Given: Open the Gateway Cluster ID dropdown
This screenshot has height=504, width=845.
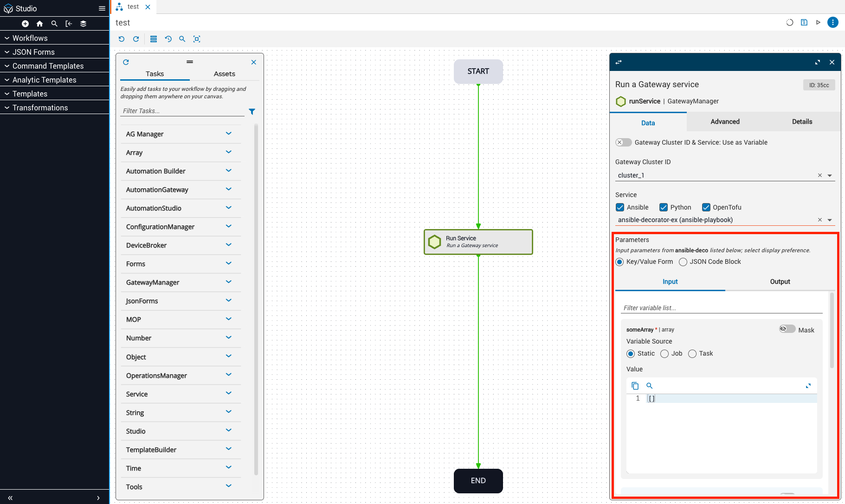Looking at the screenshot, I should (830, 175).
